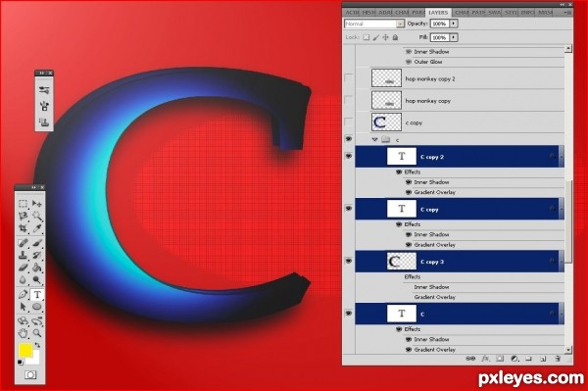This screenshot has height=391, width=588.
Task: Click the link layers icon
Action: (470, 359)
